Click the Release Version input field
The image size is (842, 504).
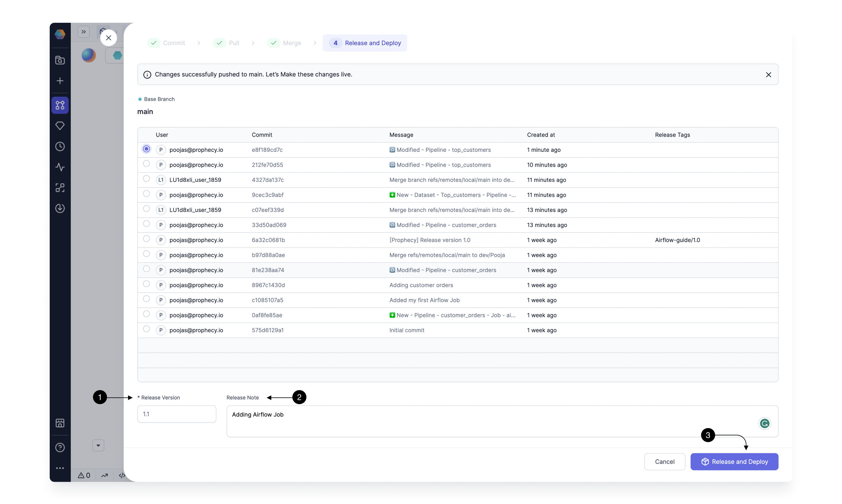coord(177,414)
